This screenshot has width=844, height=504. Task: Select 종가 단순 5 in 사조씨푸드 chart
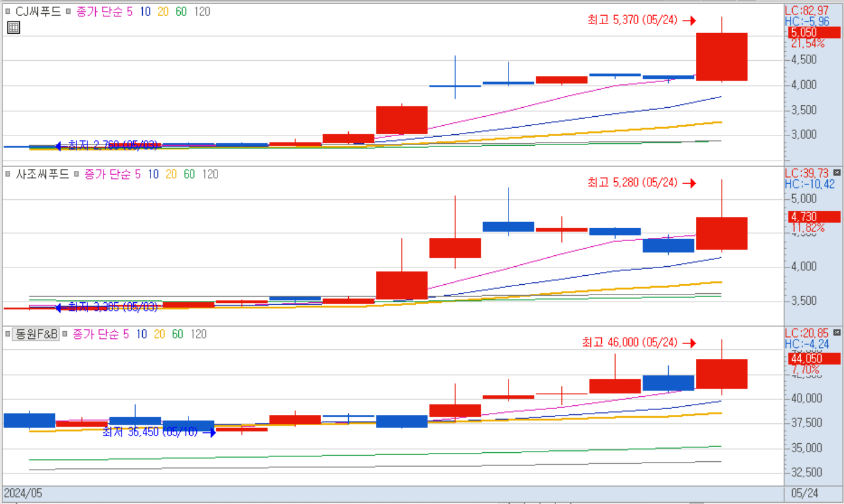pyautogui.click(x=113, y=175)
